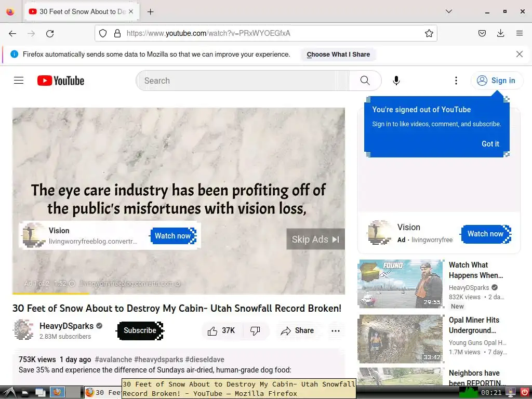The height and width of the screenshot is (399, 532).
Task: Click Watch now on the video ad overlay
Action: click(x=173, y=236)
